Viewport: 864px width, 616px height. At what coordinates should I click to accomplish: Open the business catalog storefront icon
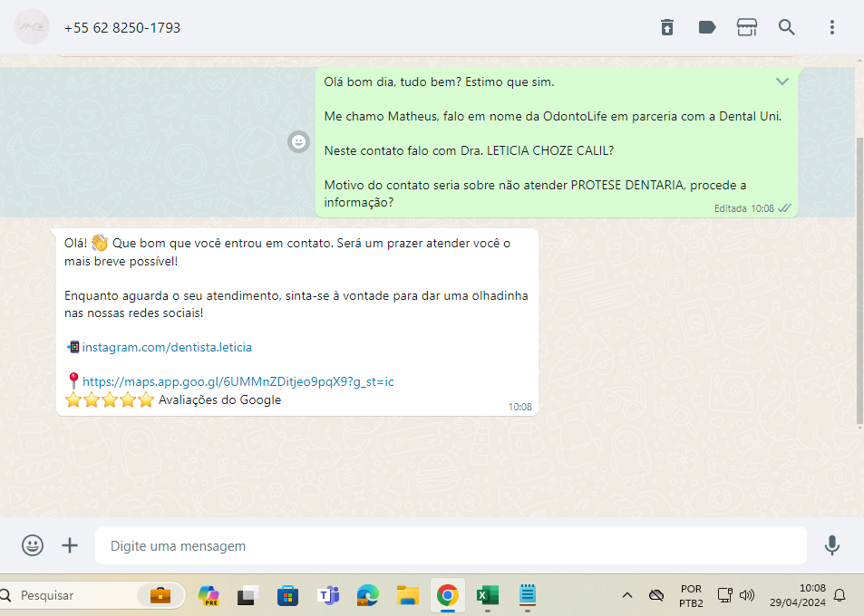pyautogui.click(x=747, y=27)
